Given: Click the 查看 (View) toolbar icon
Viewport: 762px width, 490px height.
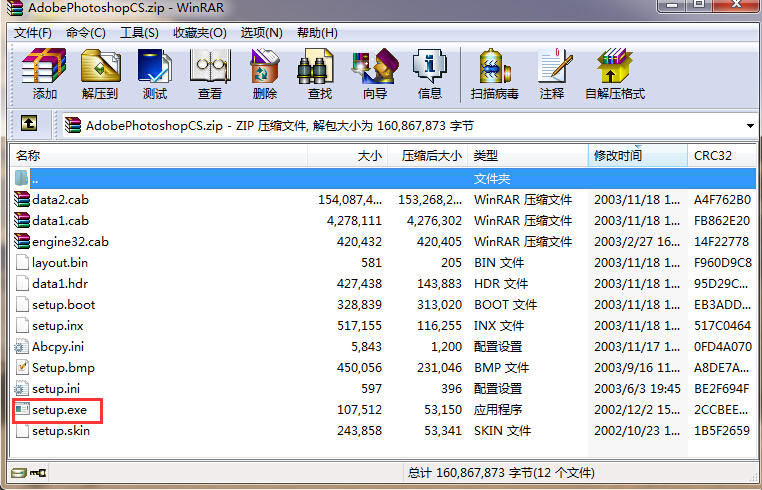Looking at the screenshot, I should [x=210, y=66].
